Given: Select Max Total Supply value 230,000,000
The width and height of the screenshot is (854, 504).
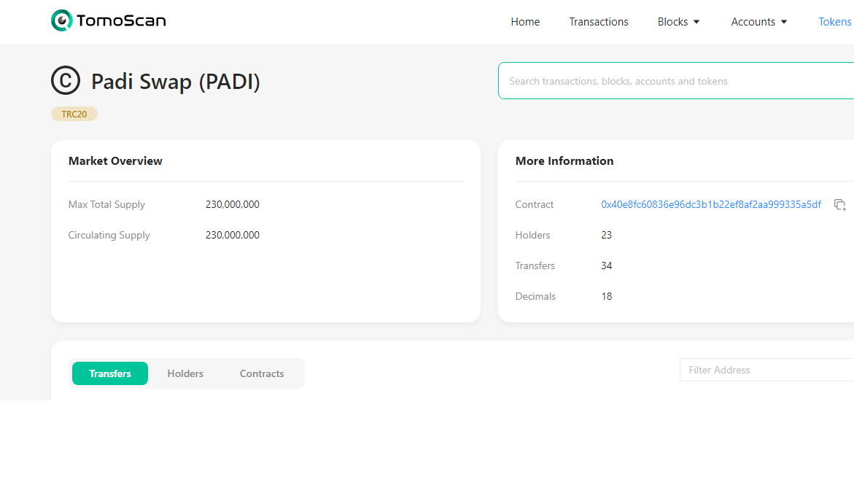Looking at the screenshot, I should pos(233,204).
